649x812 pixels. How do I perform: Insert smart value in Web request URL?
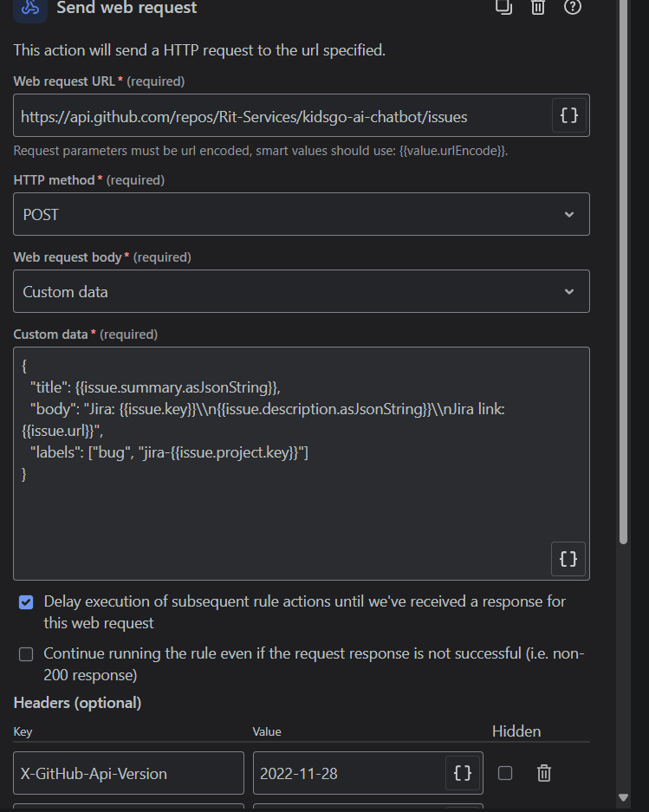(568, 115)
